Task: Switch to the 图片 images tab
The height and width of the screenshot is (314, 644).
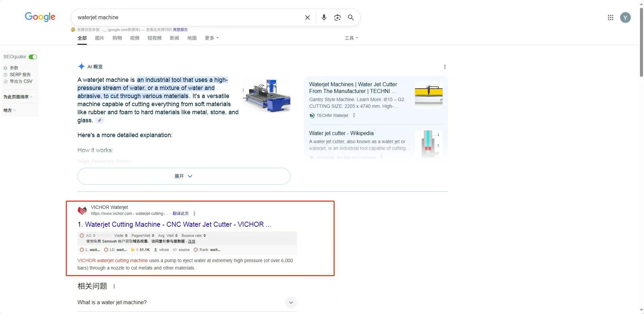Action: [x=99, y=38]
